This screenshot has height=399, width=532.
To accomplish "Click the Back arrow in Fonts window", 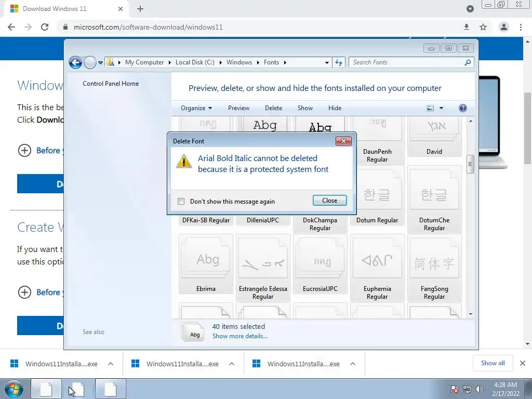I will click(x=75, y=62).
